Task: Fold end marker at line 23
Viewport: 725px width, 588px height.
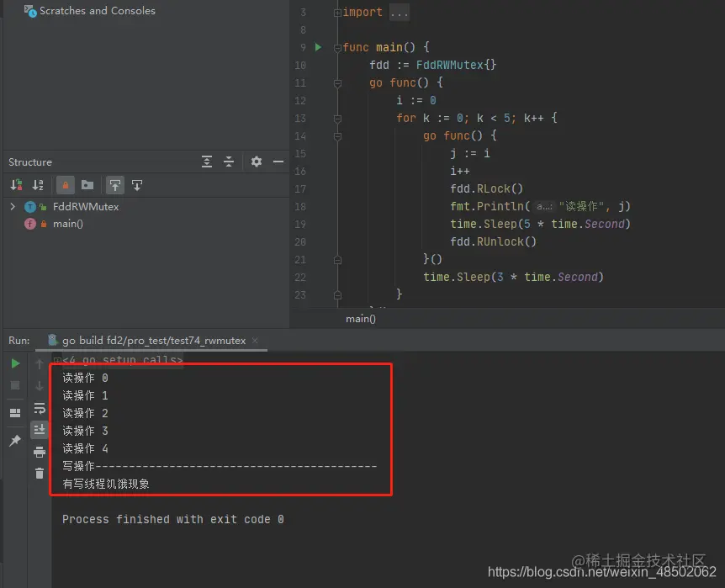Action: (337, 295)
